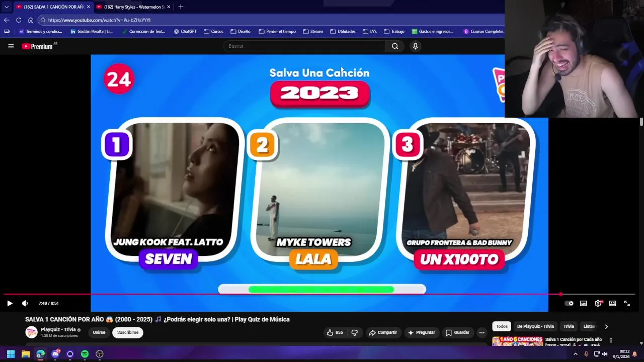Expand Perder el tiempo bookmark folder
The height and width of the screenshot is (362, 644).
click(277, 31)
